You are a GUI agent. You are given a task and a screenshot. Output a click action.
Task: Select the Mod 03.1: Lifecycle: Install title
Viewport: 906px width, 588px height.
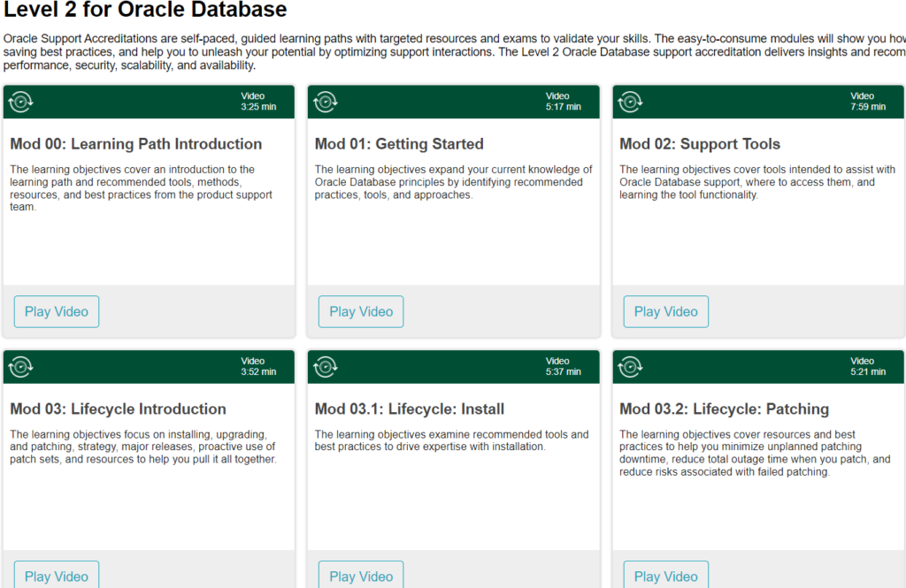(410, 409)
